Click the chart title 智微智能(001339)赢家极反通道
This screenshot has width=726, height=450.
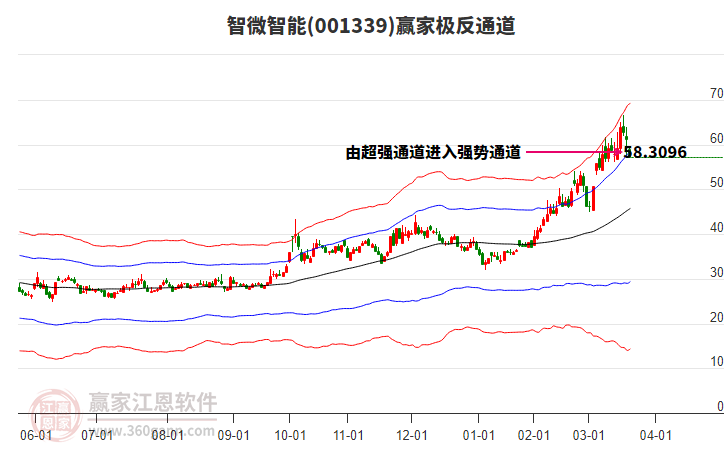(371, 25)
